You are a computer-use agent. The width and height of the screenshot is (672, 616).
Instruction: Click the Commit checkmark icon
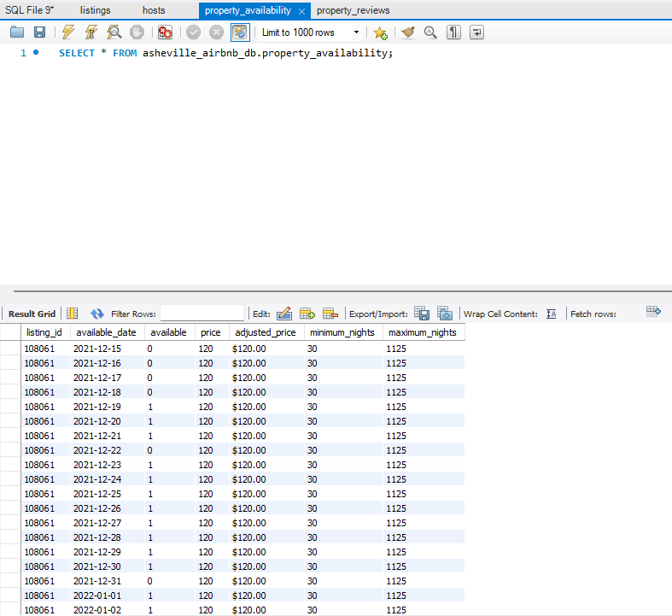pos(193,32)
